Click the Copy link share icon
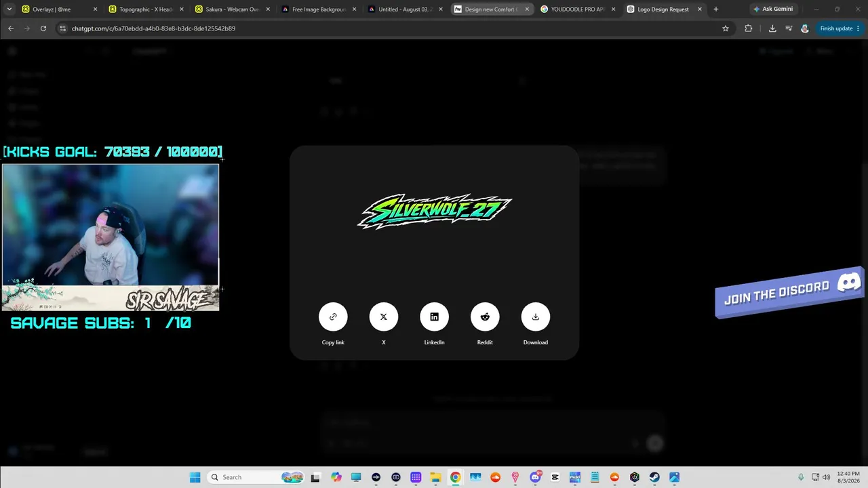 [x=333, y=317]
